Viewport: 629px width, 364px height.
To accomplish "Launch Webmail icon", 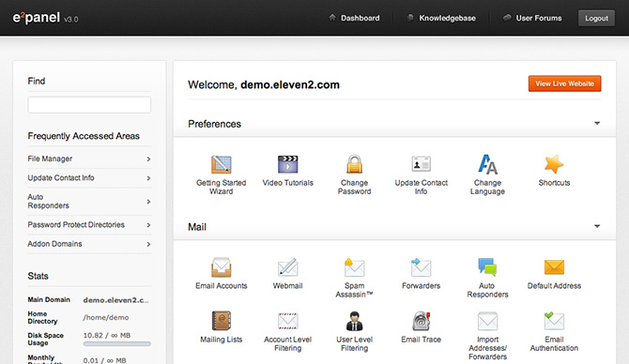I will point(287,267).
